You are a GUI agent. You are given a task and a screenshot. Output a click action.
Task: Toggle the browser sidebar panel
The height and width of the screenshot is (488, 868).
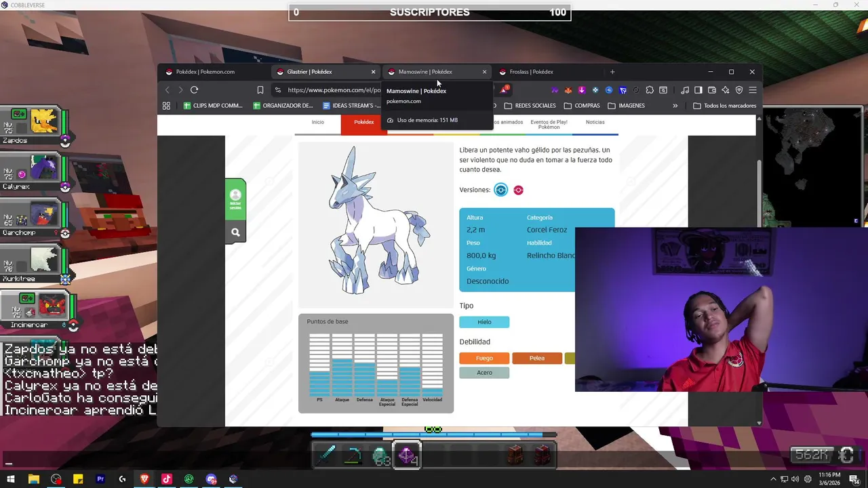[698, 89]
